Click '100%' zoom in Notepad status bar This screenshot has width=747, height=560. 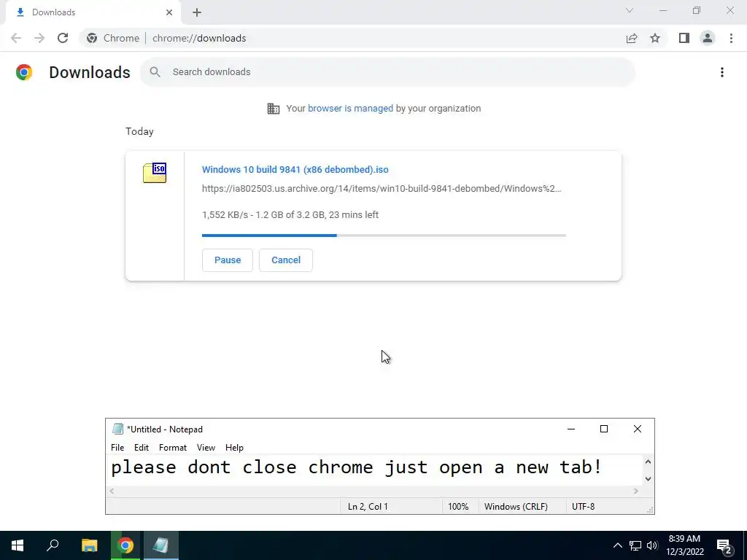458,507
